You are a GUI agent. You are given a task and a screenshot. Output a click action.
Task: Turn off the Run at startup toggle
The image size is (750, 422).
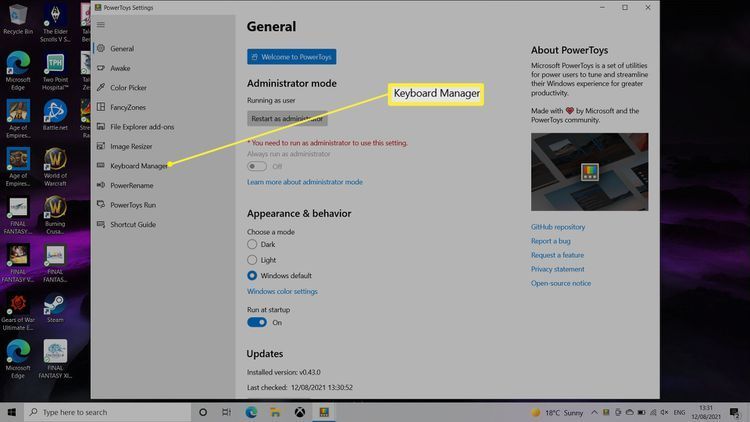coord(257,323)
